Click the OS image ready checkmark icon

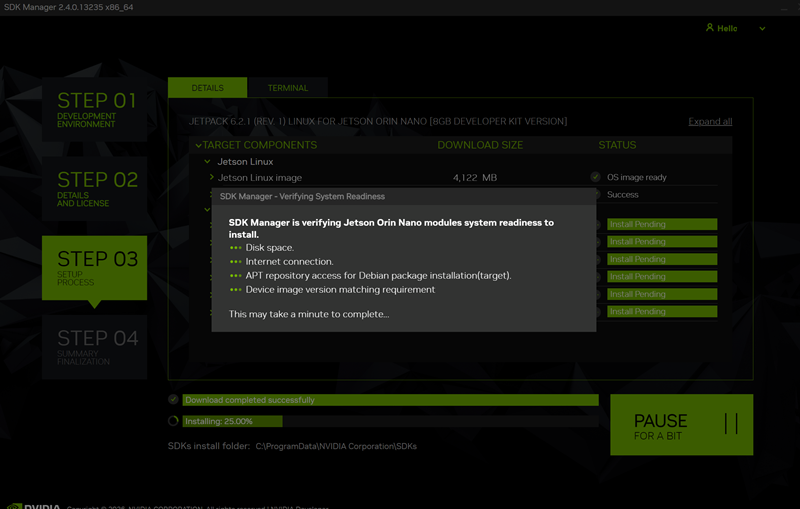point(595,177)
